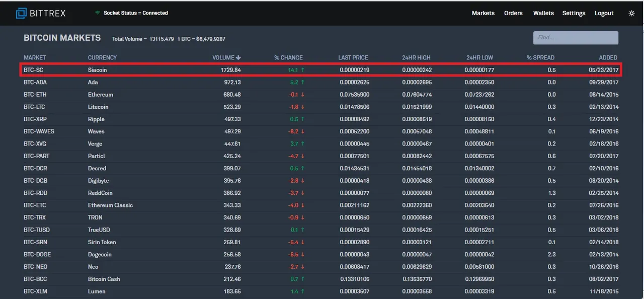Open the BTC-ADA market link

pos(35,82)
